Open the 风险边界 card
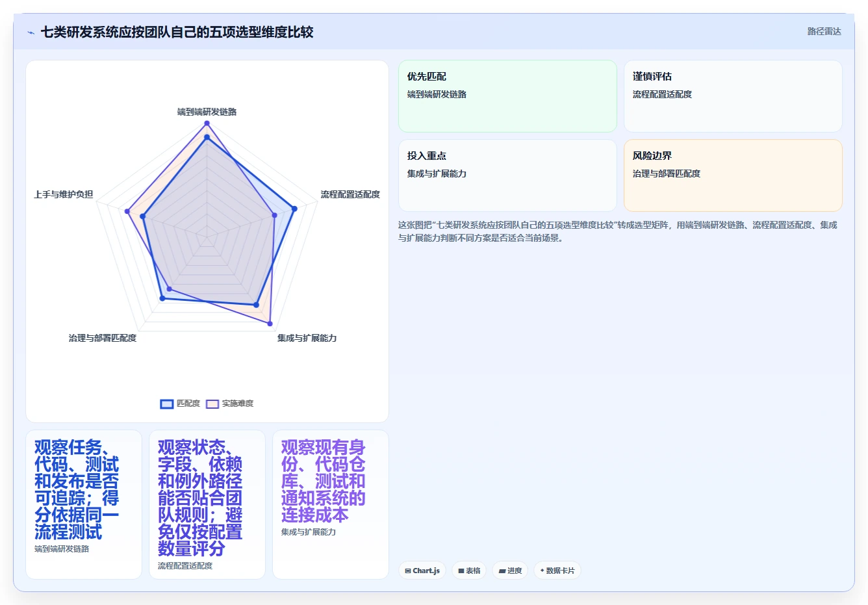Screen dimensions: 868x605 tap(733, 175)
